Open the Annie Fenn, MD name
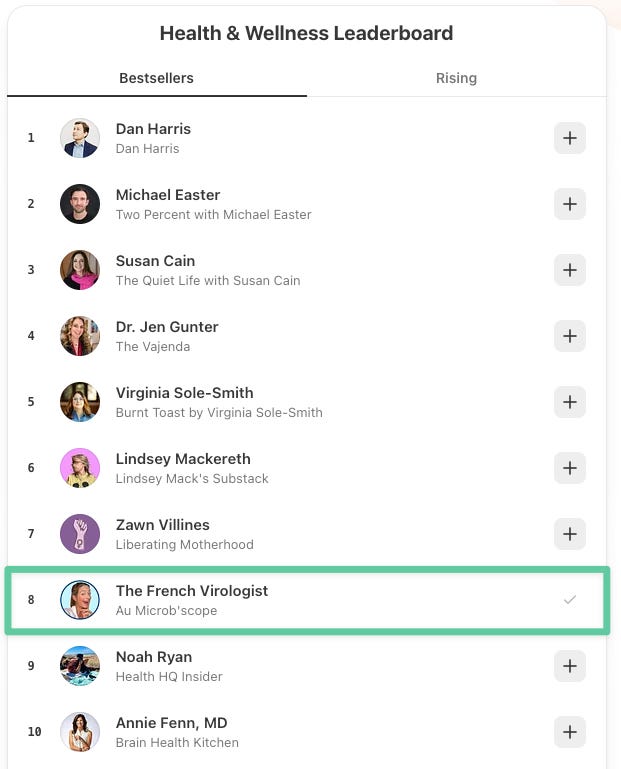 point(172,723)
